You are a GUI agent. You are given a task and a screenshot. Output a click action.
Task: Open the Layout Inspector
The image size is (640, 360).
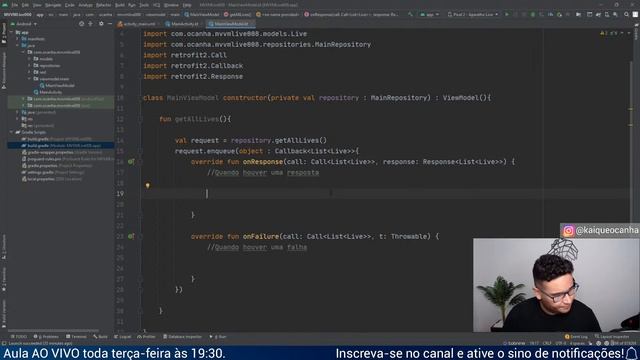pyautogui.click(x=612, y=337)
